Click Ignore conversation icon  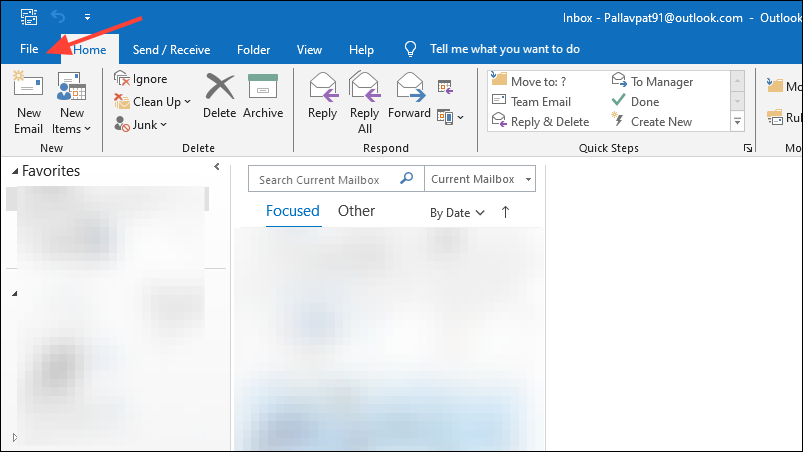click(121, 79)
